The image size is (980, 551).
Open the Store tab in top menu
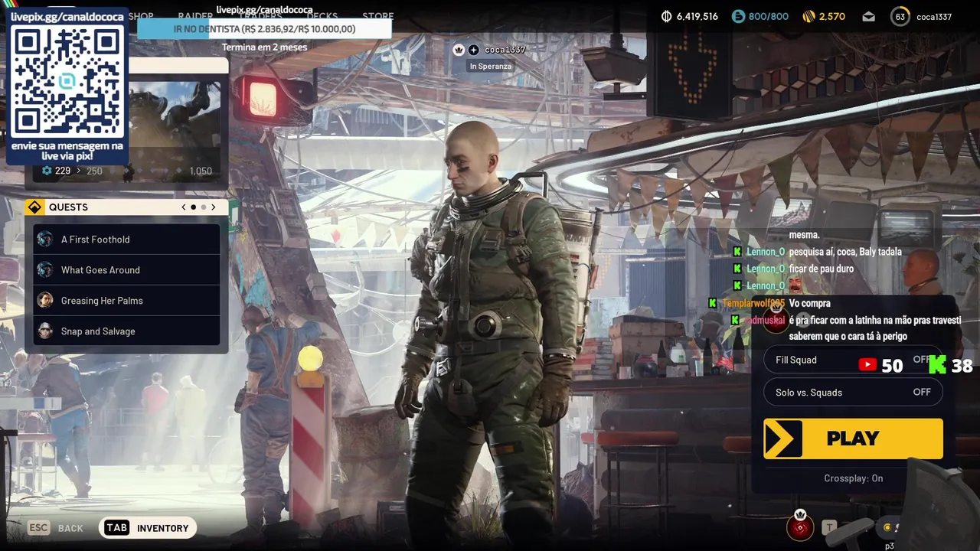(x=377, y=16)
